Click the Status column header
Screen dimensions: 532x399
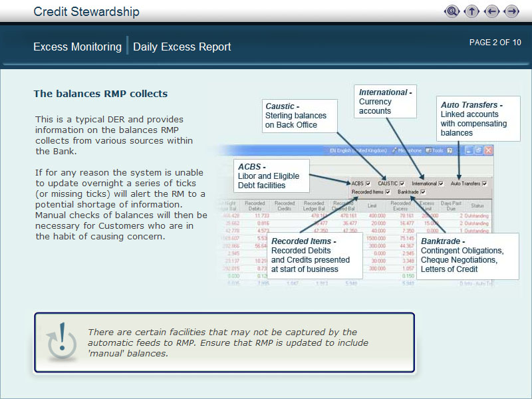click(477, 205)
